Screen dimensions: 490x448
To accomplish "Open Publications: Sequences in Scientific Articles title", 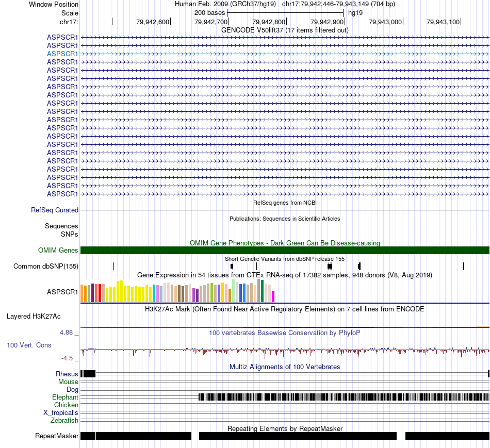I will point(285,219).
